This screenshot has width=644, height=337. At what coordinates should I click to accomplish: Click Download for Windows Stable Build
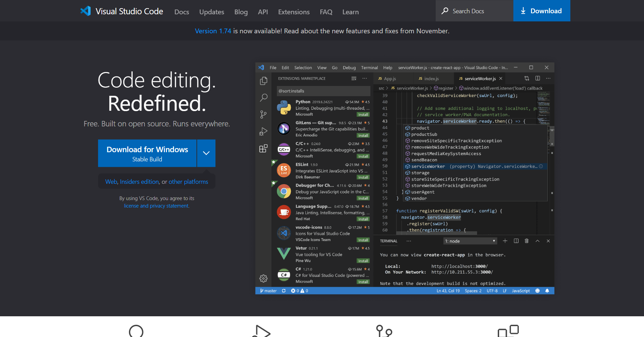tap(147, 153)
